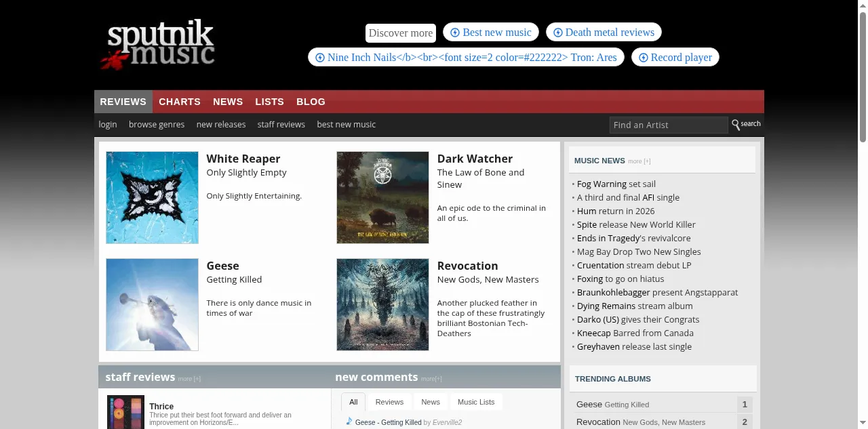Open the News main tab

pyautogui.click(x=228, y=102)
